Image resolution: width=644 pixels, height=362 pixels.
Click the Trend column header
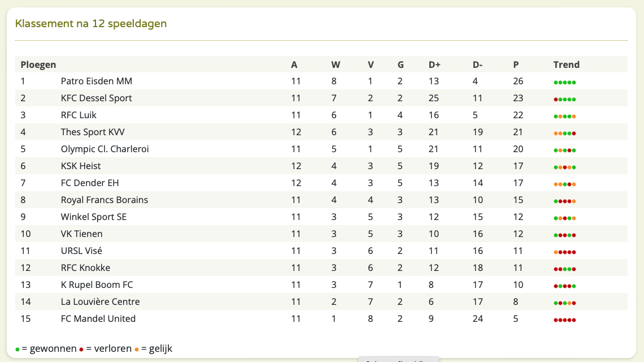point(567,64)
